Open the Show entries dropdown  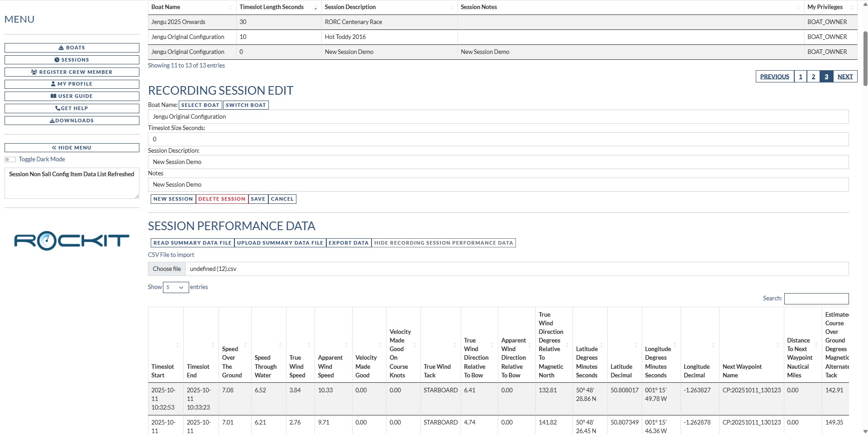pyautogui.click(x=176, y=287)
